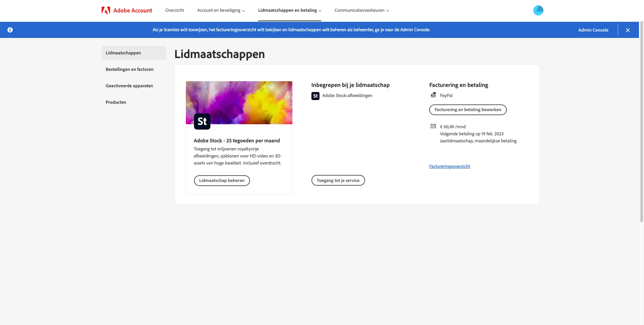Click the colorful Adobe Stock banner image
Image resolution: width=644 pixels, height=325 pixels.
coord(239,102)
